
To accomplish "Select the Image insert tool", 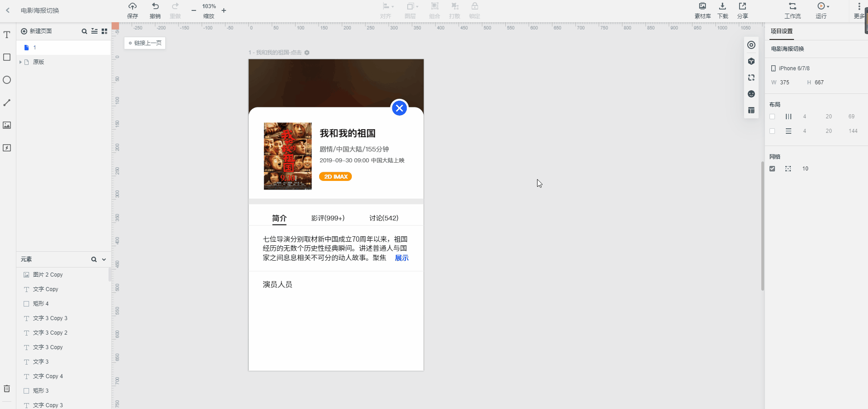I will coord(6,125).
